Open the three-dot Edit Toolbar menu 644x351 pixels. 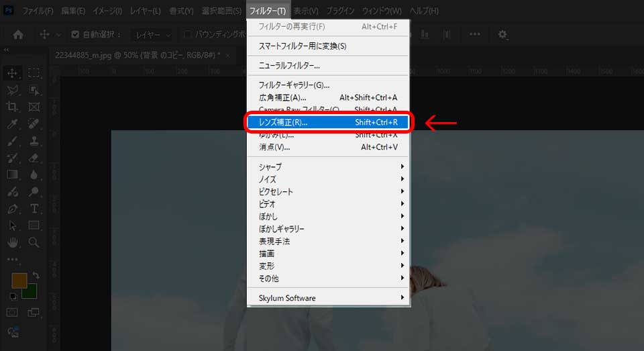pyautogui.click(x=12, y=259)
